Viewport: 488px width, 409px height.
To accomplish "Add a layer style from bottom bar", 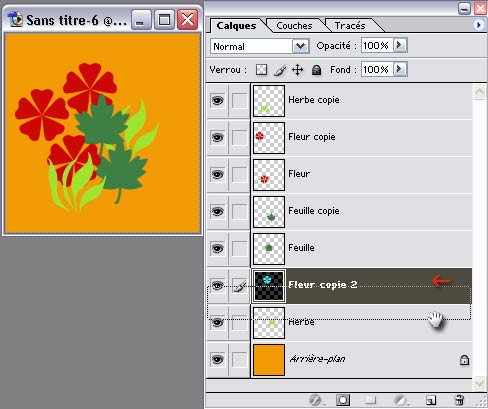I will [x=315, y=399].
